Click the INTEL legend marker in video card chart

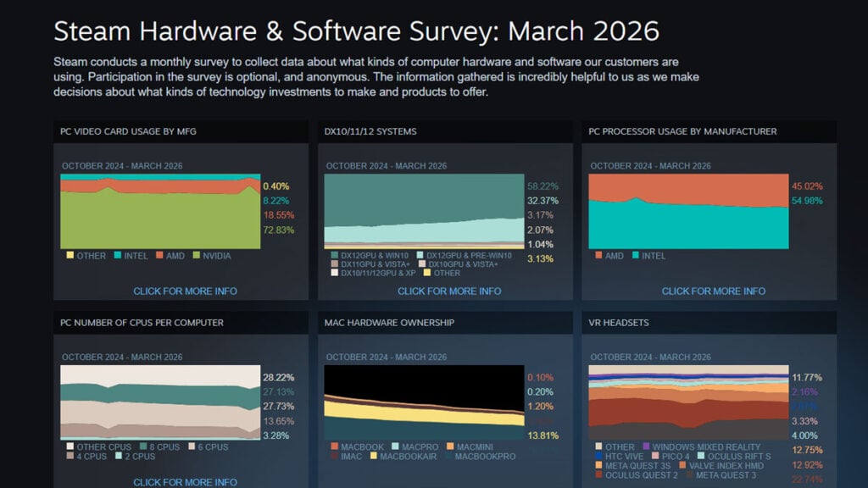(118, 256)
